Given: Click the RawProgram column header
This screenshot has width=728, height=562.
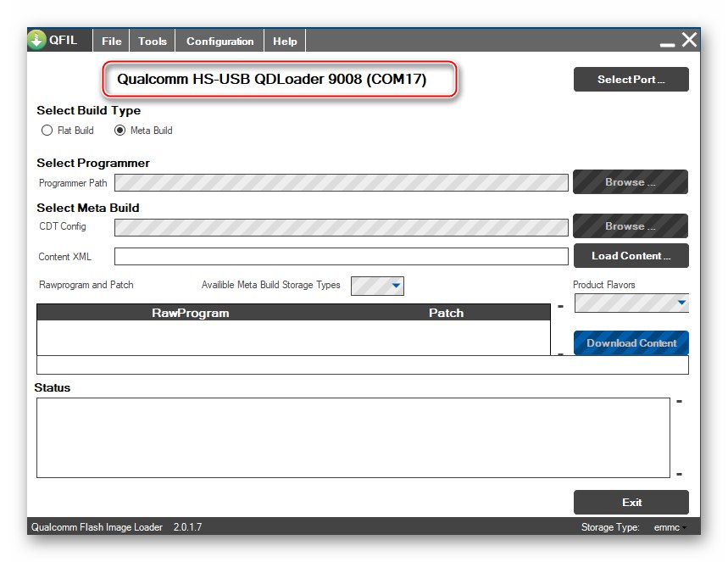Looking at the screenshot, I should coord(191,313).
